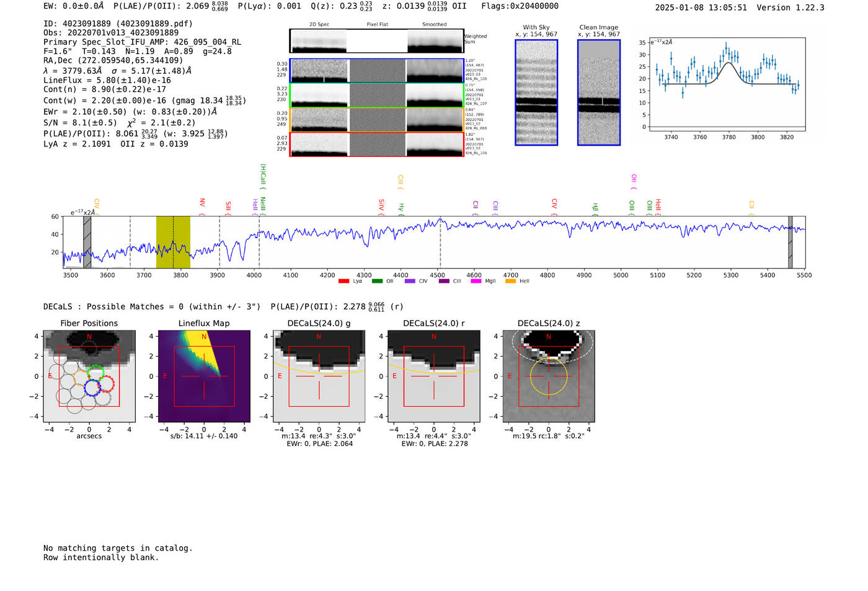868x591 pixels.
Task: Open the DECaLS(24.0) g cutout
Action: tap(319, 376)
